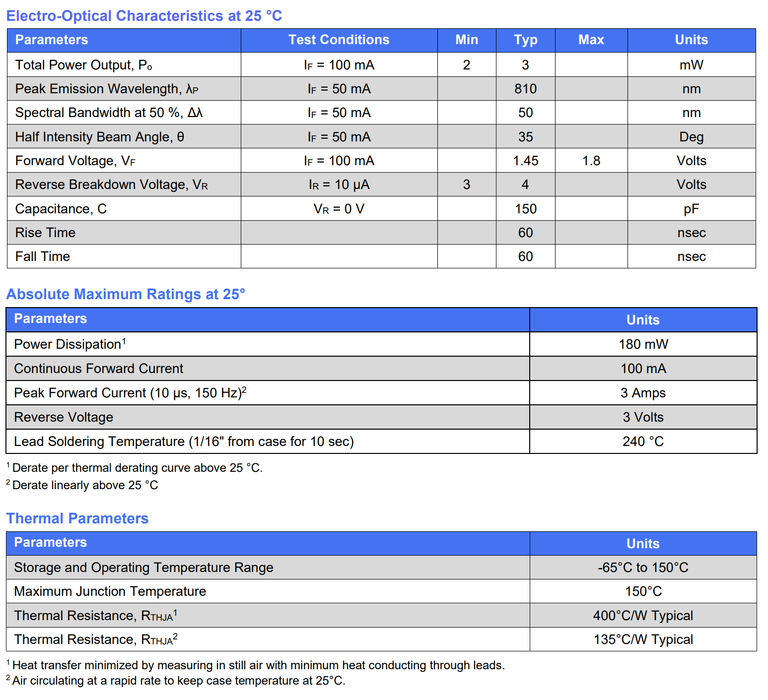Click the capacitance value 150
This screenshot has width=768, height=700.
pos(525,209)
